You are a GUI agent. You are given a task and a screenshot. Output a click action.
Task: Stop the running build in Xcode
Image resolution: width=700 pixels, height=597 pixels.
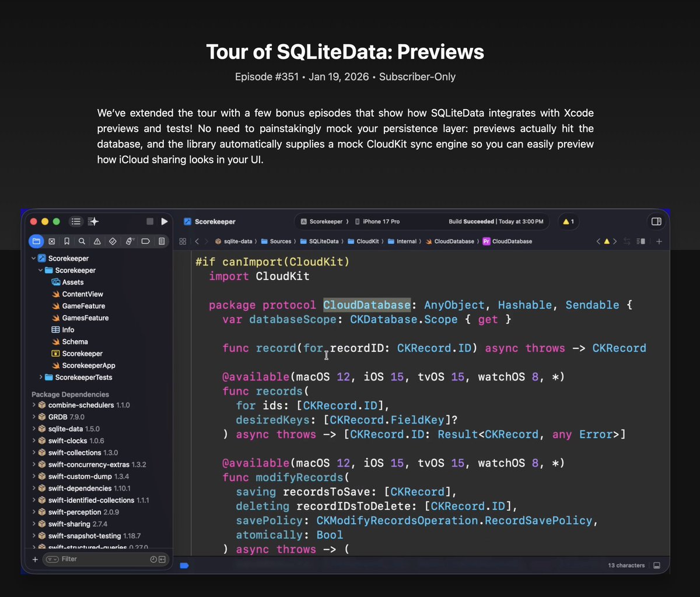point(150,222)
